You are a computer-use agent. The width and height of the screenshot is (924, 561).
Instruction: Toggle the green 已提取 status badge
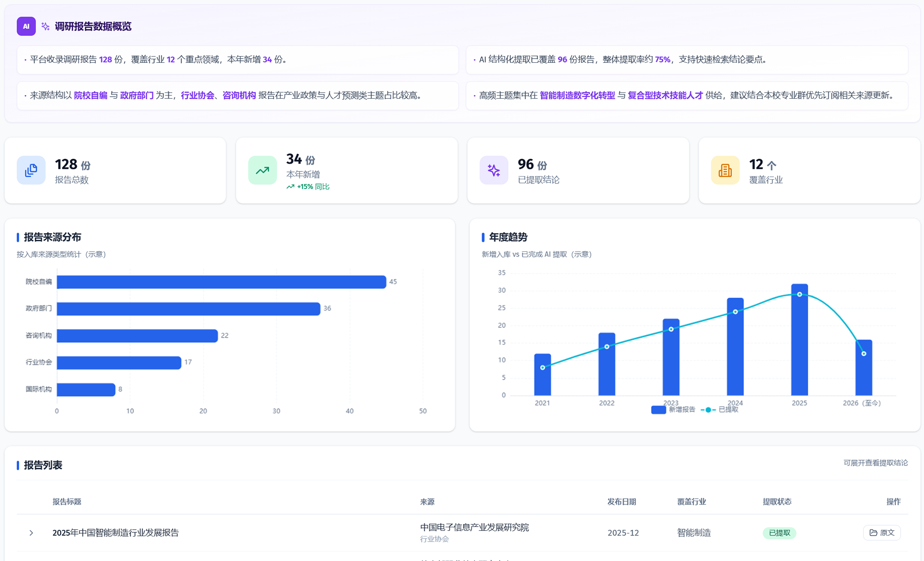[779, 533]
